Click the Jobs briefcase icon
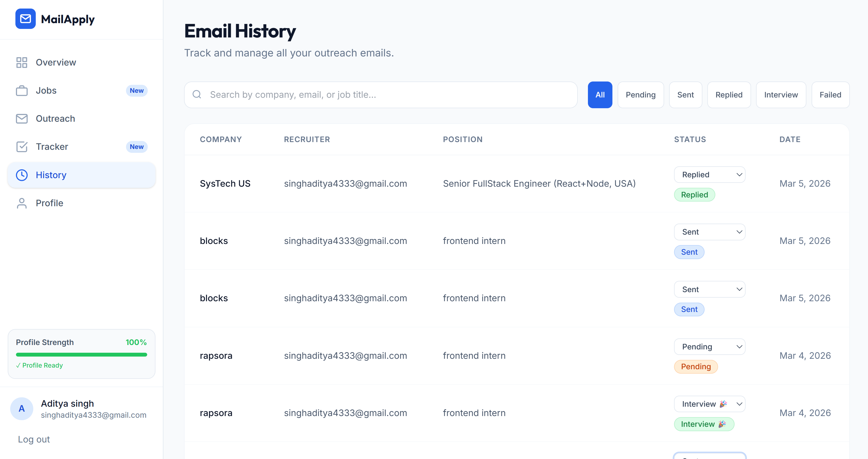Image resolution: width=868 pixels, height=459 pixels. click(x=21, y=90)
